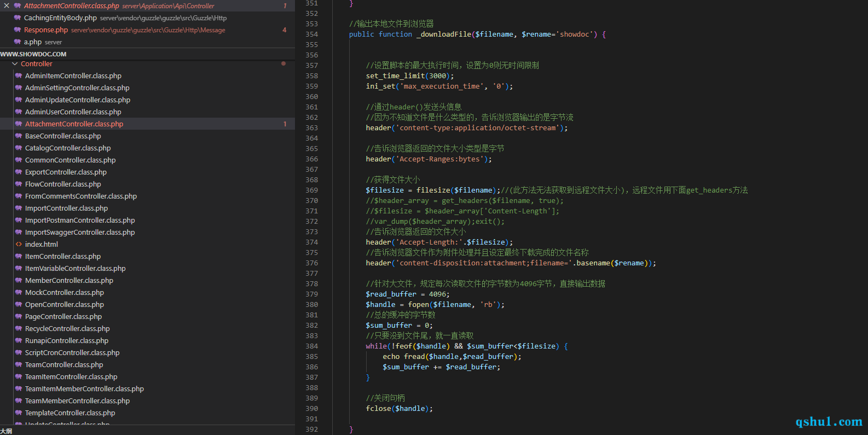This screenshot has height=435, width=868.
Task: Click PHP icon beside TeamController.class.php
Action: (19, 364)
